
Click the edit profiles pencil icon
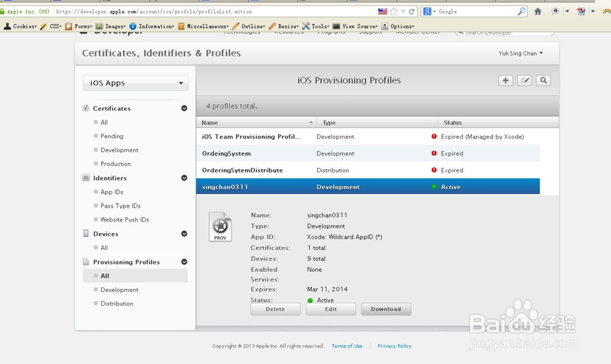[524, 81]
